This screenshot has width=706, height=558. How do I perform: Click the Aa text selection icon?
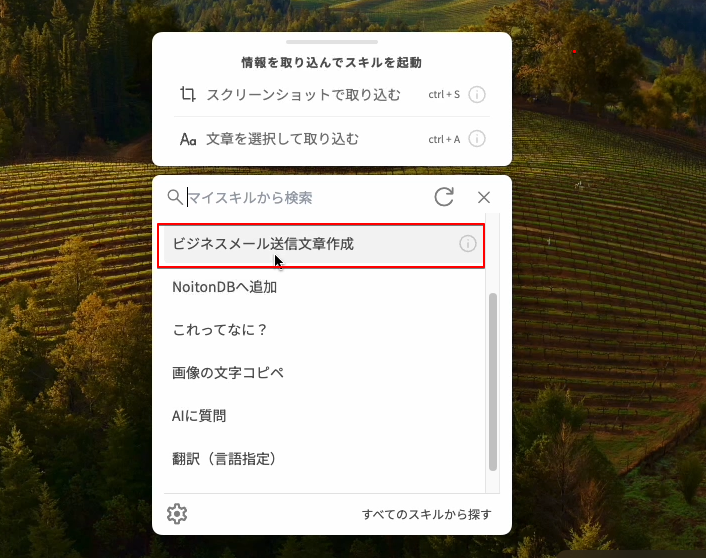click(188, 139)
